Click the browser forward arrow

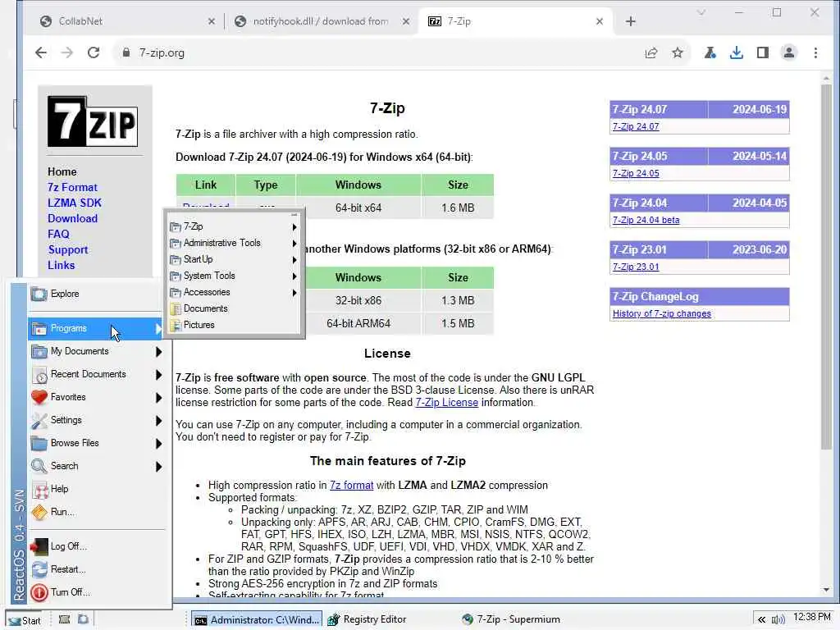tap(67, 52)
